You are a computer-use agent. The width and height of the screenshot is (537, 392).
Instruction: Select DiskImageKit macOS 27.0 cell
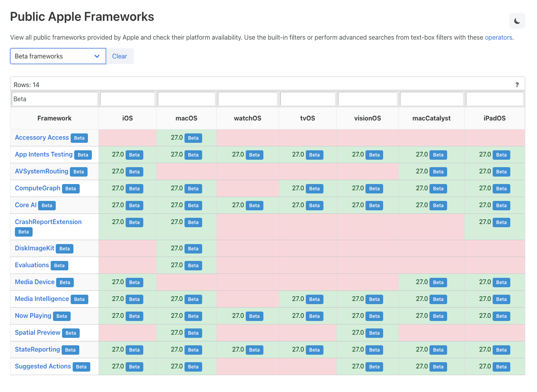click(186, 248)
